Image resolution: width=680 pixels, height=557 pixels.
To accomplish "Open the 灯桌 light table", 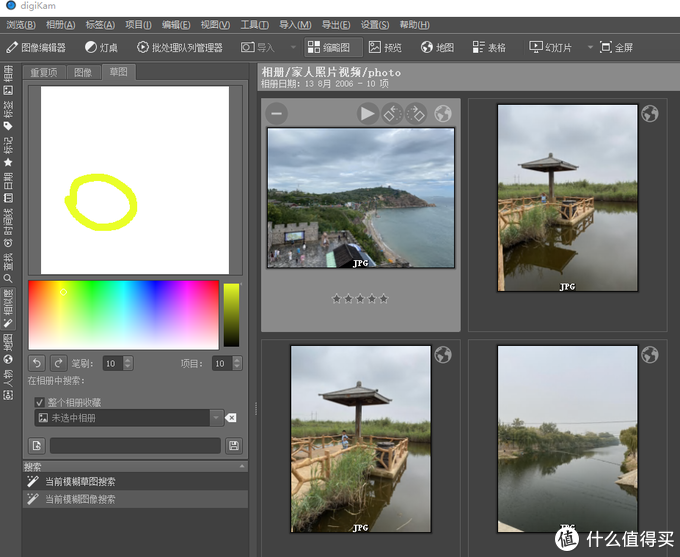I will pos(101,47).
